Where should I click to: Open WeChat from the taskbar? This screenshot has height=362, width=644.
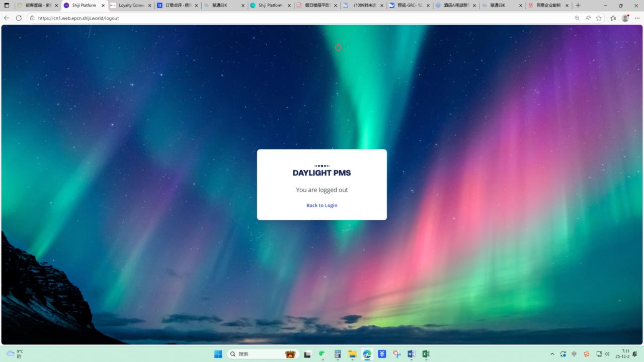click(x=322, y=354)
